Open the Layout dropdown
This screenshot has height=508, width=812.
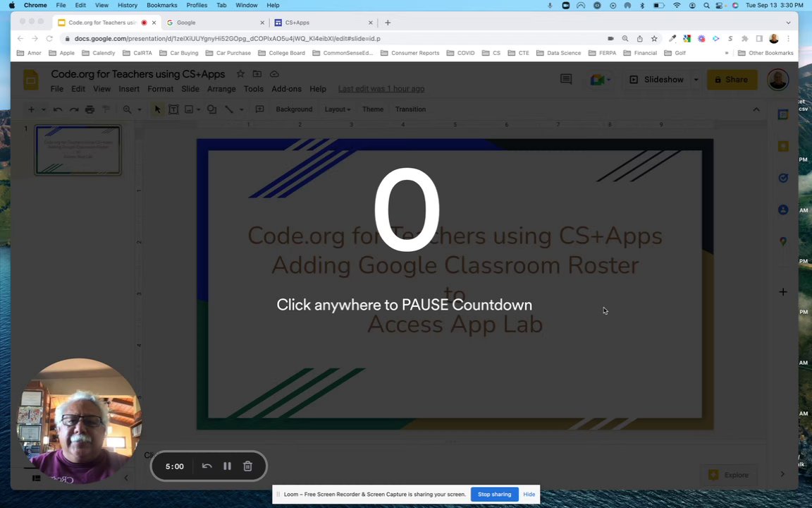(338, 109)
